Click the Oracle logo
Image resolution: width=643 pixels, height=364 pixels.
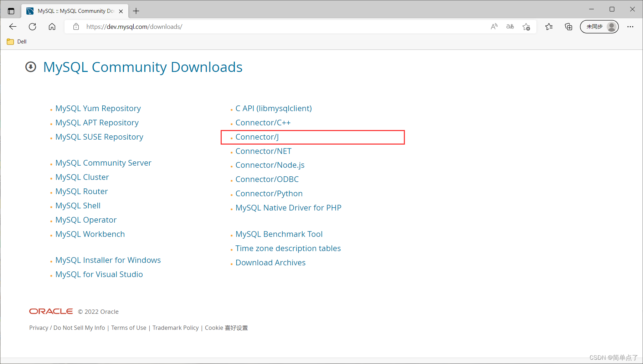click(x=51, y=311)
